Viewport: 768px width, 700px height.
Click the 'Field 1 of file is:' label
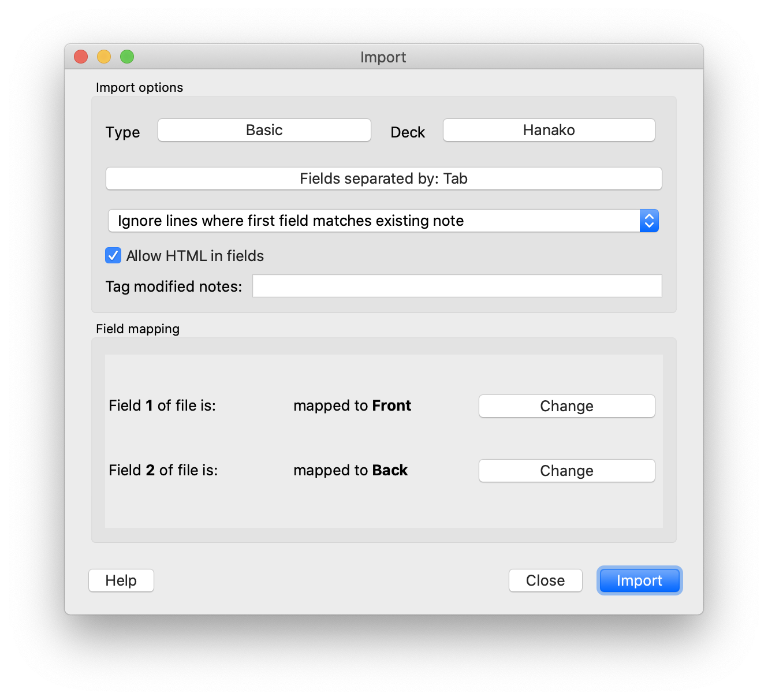(x=162, y=405)
